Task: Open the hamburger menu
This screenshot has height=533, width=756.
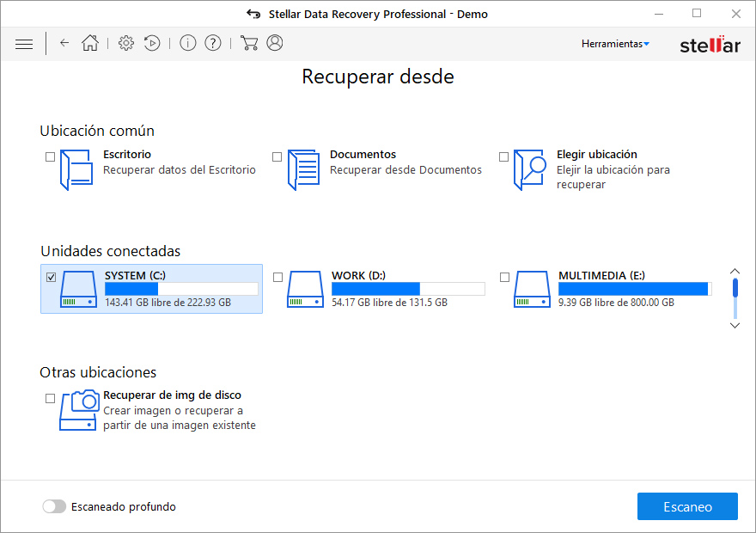Action: point(24,43)
